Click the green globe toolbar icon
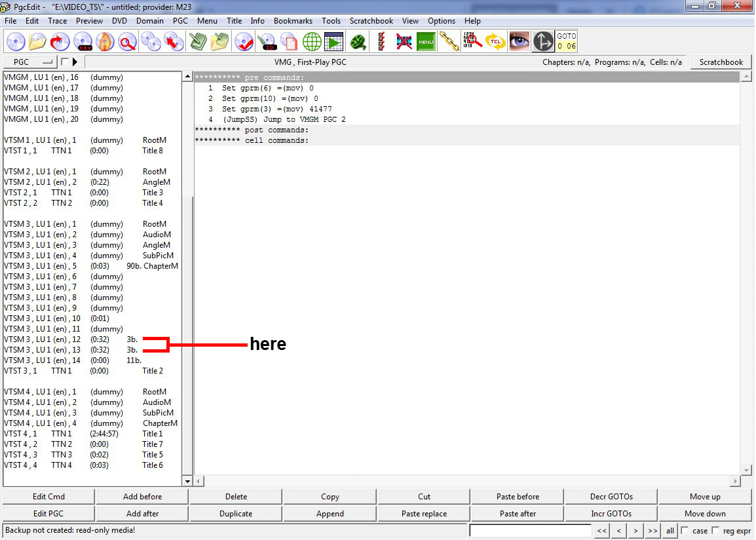756x540 pixels. pyautogui.click(x=311, y=42)
